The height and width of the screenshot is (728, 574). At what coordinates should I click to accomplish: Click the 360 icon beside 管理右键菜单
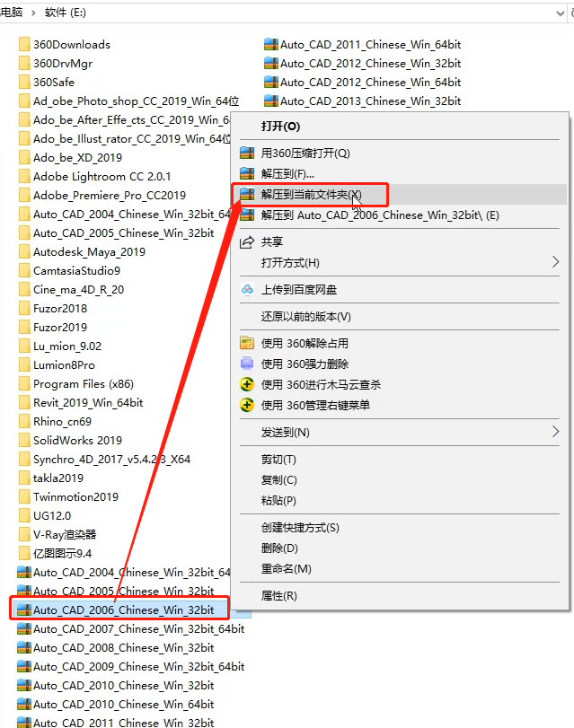pyautogui.click(x=247, y=406)
